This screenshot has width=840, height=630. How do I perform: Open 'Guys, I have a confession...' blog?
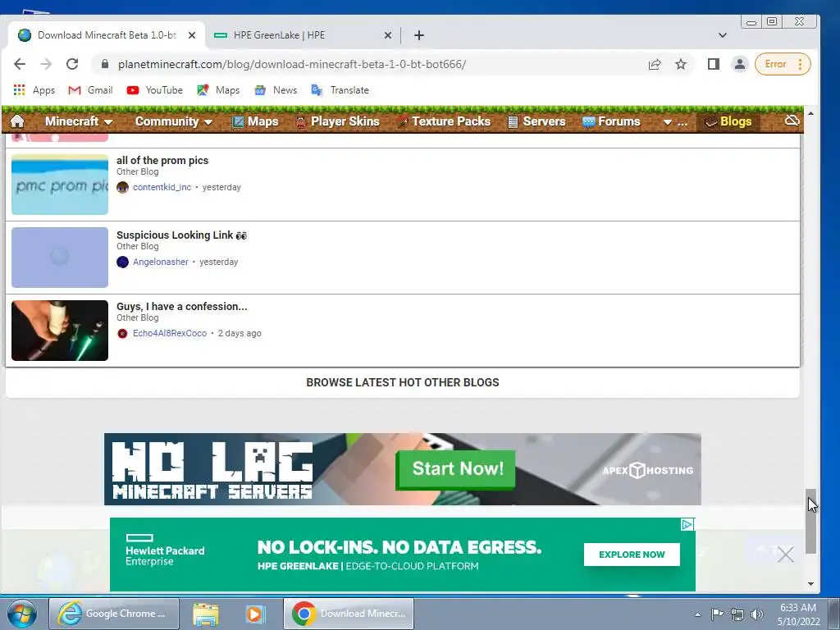[181, 307]
